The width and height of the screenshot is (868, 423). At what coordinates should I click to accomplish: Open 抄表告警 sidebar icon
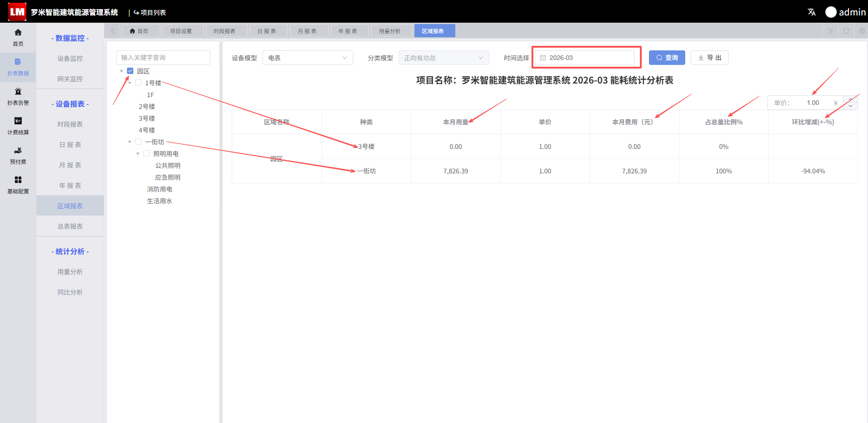[18, 96]
